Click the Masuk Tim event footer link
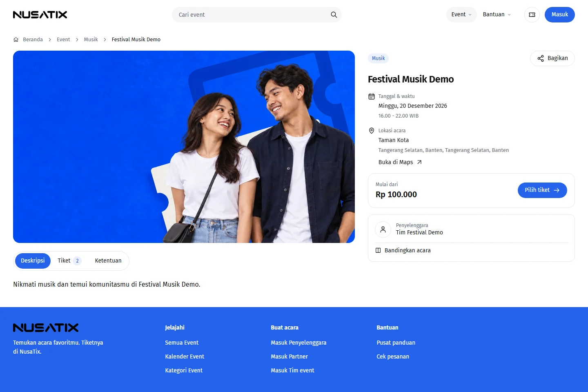588x392 pixels. pos(292,370)
